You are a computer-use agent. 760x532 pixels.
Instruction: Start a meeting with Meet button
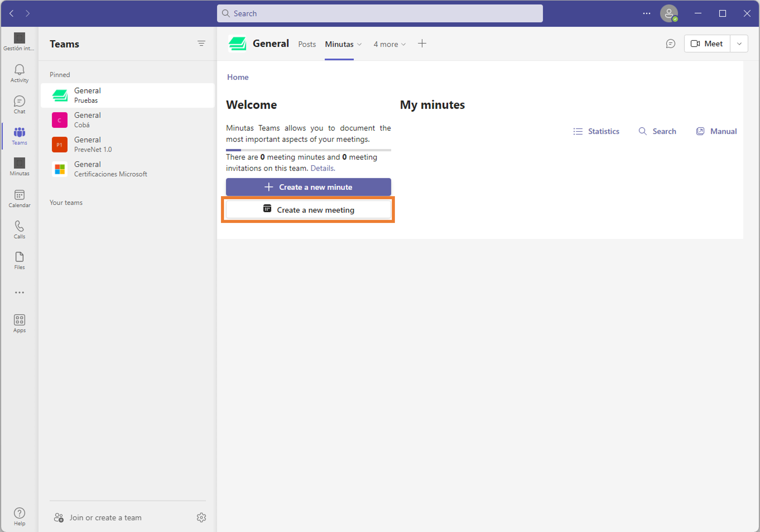pyautogui.click(x=707, y=44)
